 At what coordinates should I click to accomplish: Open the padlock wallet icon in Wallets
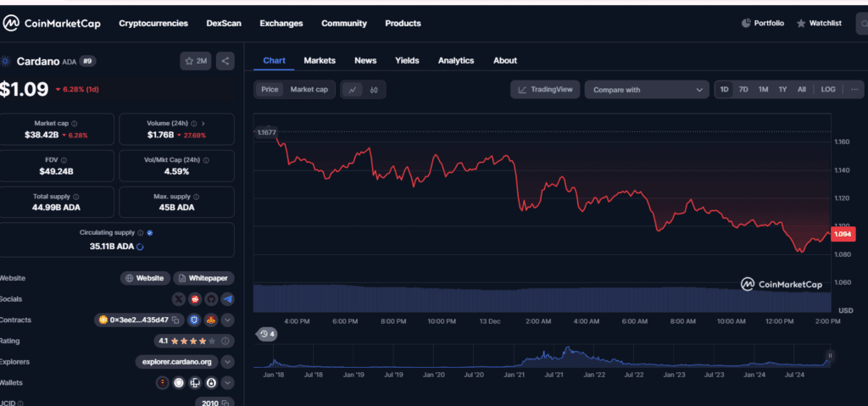click(211, 383)
